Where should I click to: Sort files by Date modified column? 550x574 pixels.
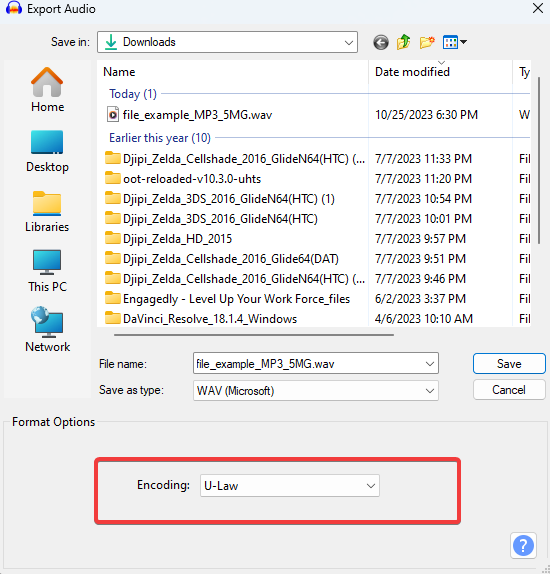pyautogui.click(x=412, y=72)
